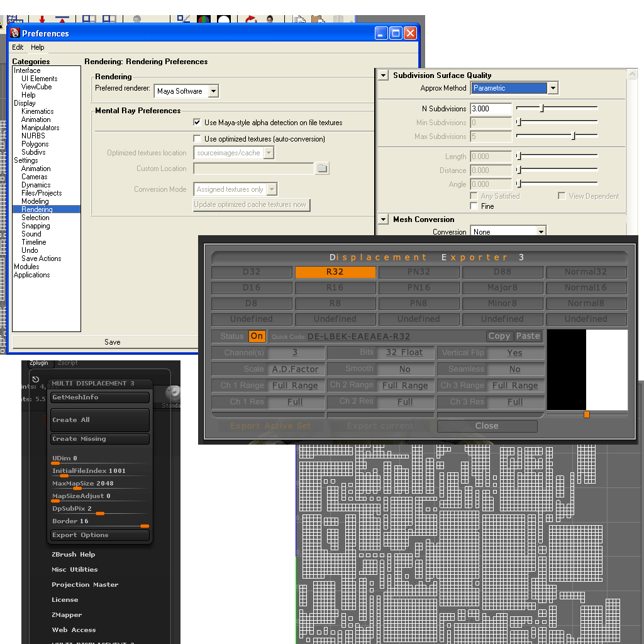Open the Projection Master menu

click(85, 585)
